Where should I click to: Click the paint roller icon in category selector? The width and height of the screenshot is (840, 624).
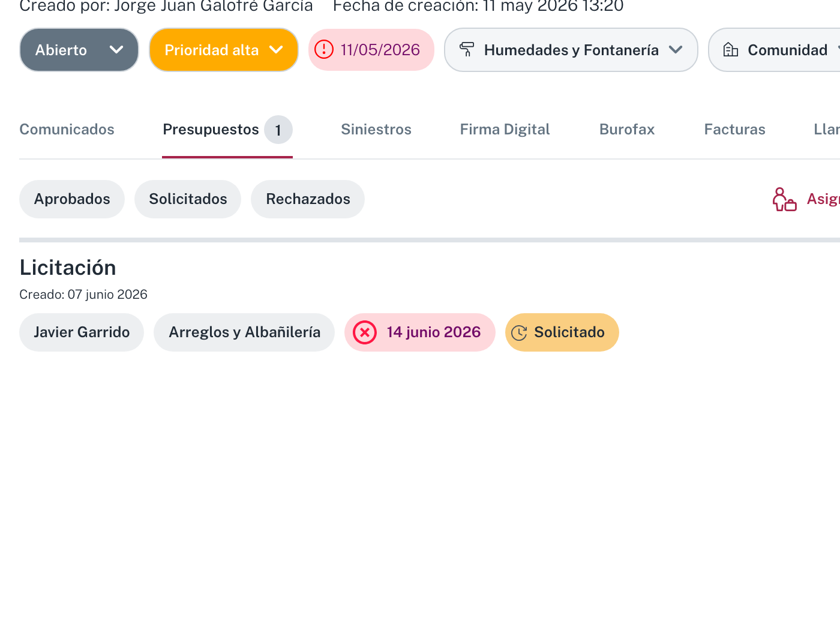467,50
